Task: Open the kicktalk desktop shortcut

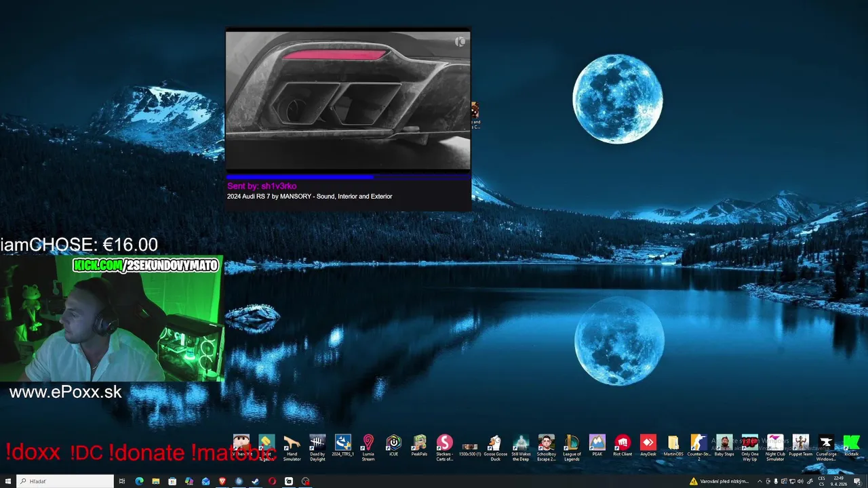Action: 852,446
